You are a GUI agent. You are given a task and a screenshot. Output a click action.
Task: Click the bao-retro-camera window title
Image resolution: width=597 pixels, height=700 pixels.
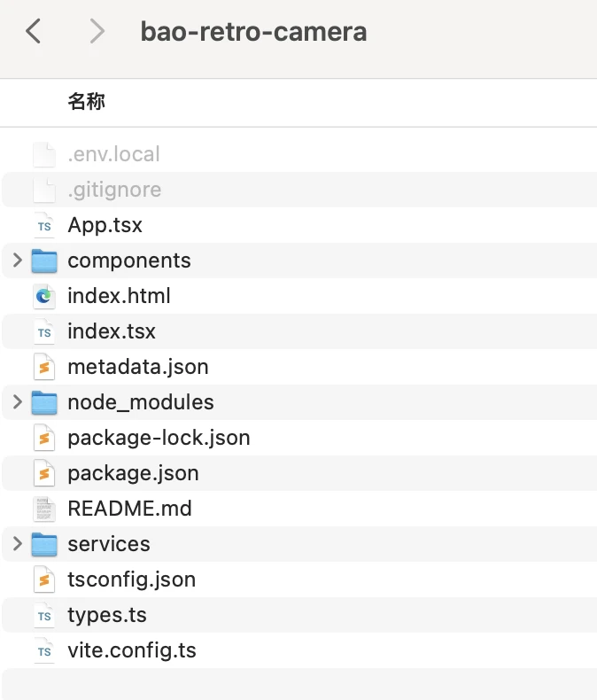click(253, 32)
